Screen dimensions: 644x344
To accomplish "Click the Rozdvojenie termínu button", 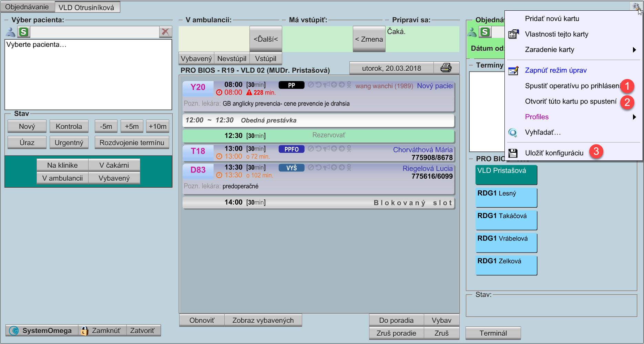I will click(x=132, y=142).
